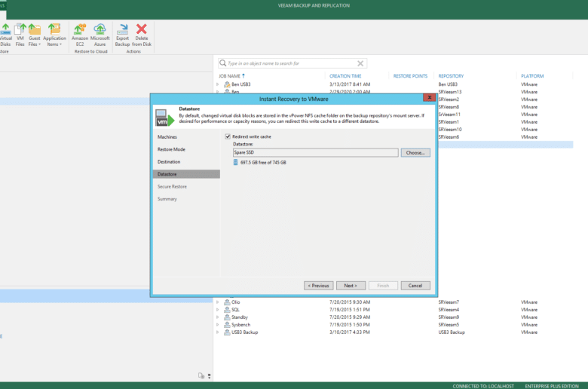Select the Olio job icon
The image size is (588, 389).
tap(227, 302)
